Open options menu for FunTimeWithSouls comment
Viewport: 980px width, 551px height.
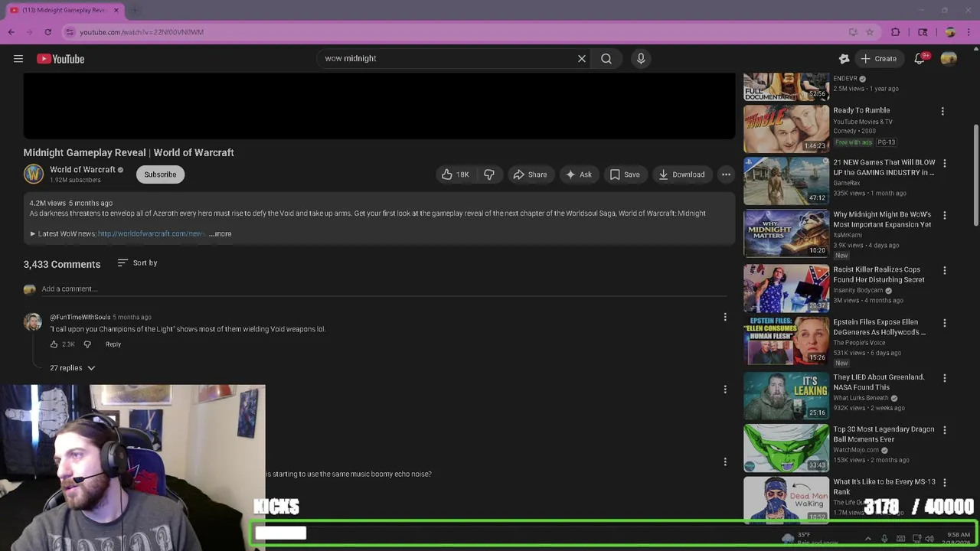coord(725,317)
